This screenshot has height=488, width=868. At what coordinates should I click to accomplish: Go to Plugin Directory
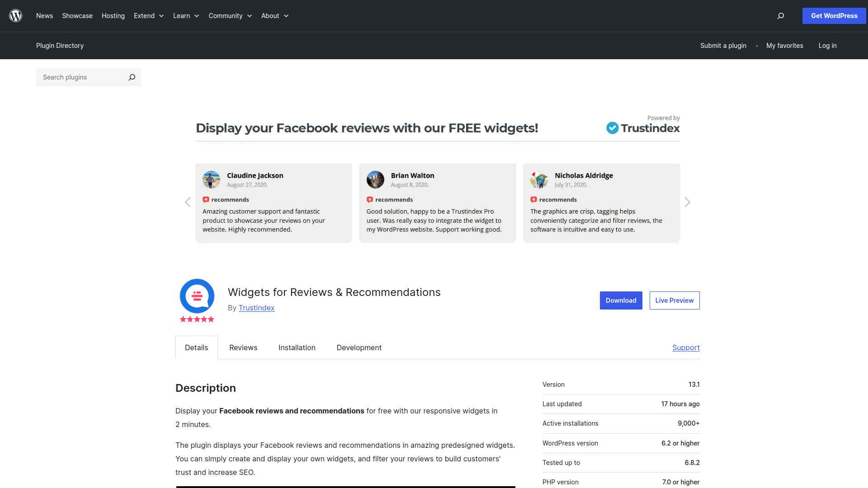coord(60,46)
